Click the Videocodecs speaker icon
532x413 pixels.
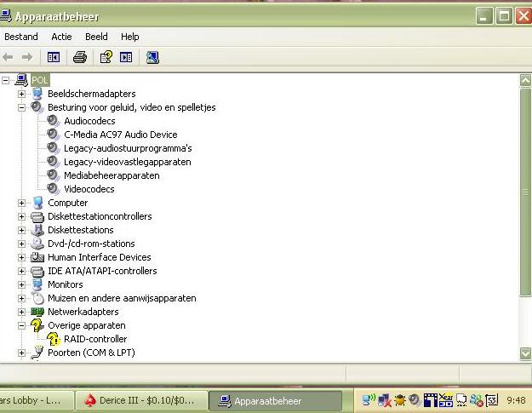click(x=54, y=189)
